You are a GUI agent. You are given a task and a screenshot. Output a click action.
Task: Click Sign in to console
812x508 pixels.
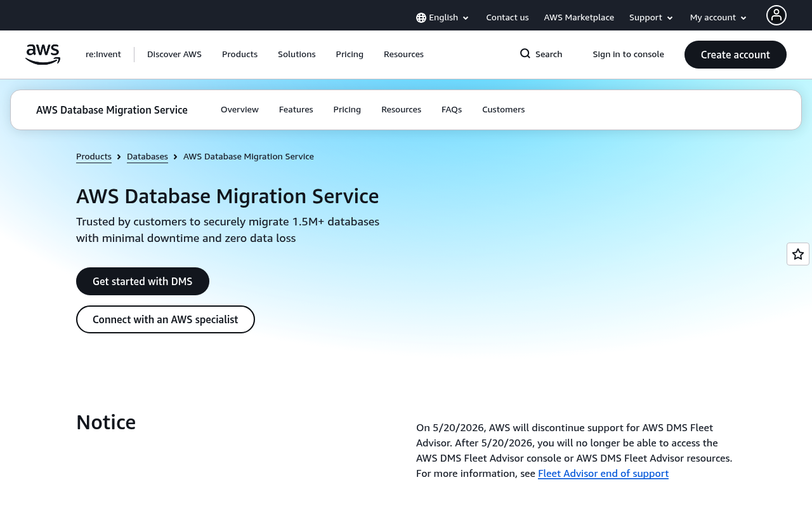[629, 55]
